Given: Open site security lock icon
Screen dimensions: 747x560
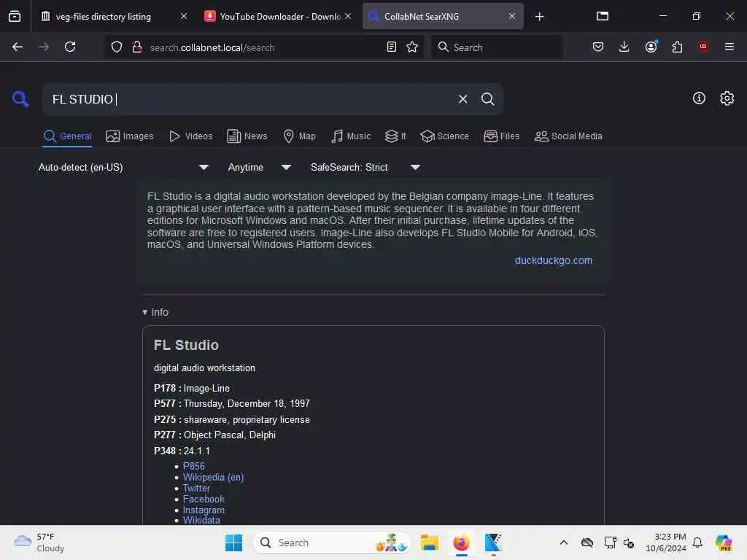Looking at the screenshot, I should pyautogui.click(x=137, y=47).
